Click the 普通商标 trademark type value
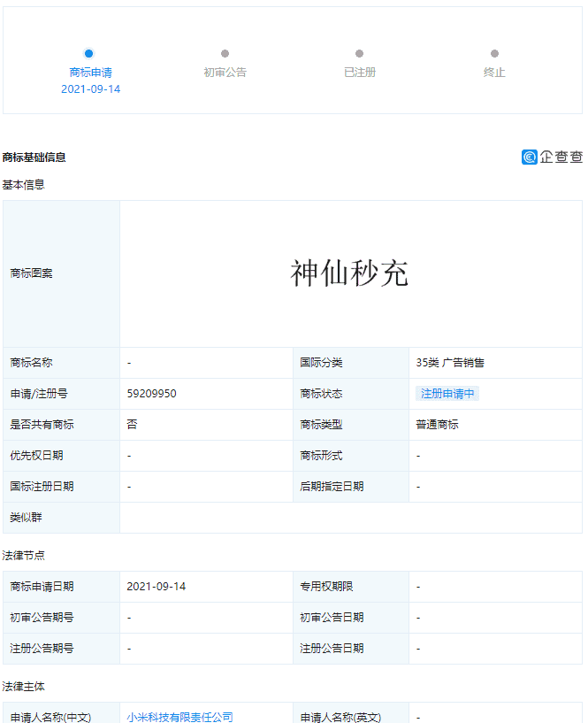 coord(437,424)
